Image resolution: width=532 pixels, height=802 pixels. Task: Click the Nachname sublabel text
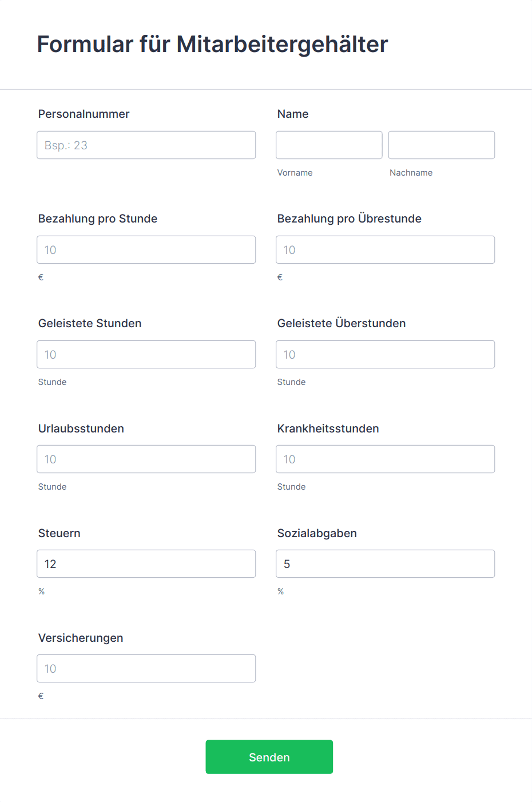[411, 173]
